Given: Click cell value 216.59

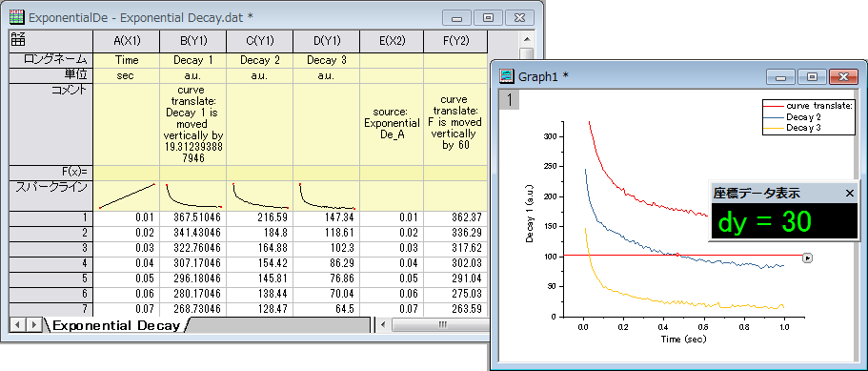Looking at the screenshot, I should [x=259, y=217].
